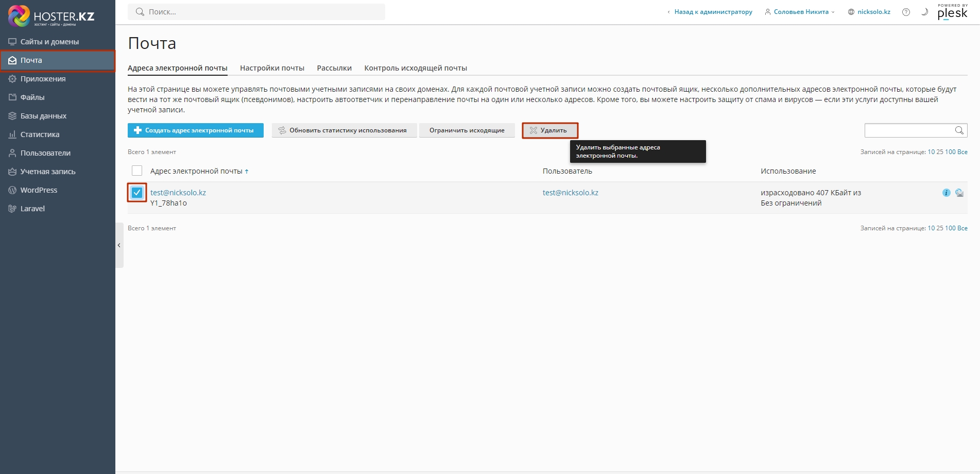Open Пользователи sidebar section
The width and height of the screenshot is (980, 474).
(58, 153)
